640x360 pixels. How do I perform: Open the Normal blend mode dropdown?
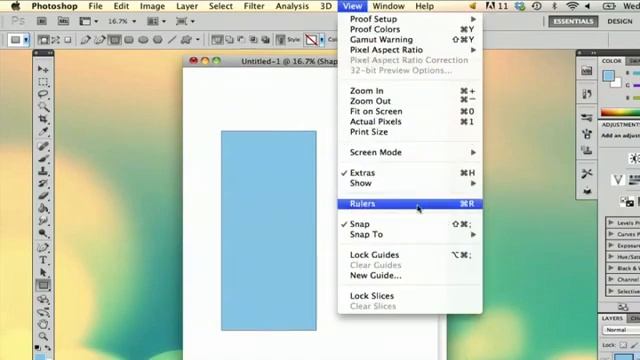click(620, 330)
